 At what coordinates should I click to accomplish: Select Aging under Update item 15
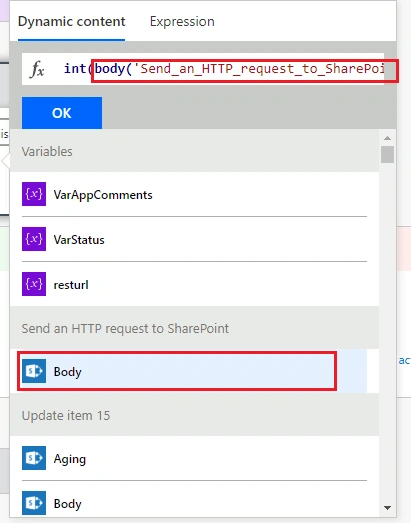(70, 459)
